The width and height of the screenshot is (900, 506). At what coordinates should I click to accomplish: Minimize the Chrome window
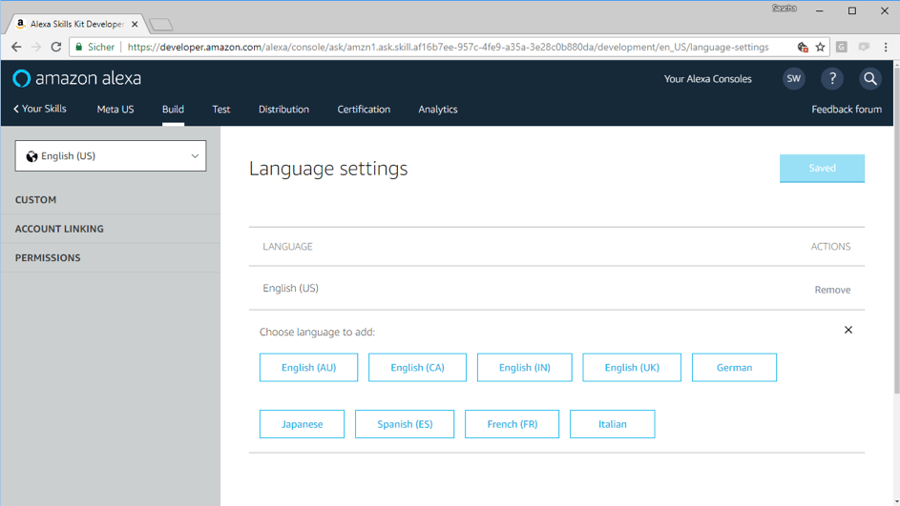(x=820, y=10)
